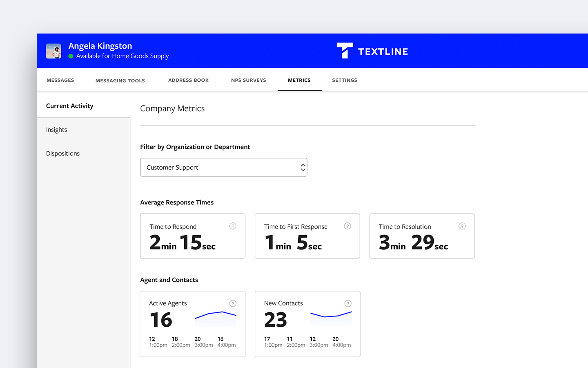The width and height of the screenshot is (588, 368).
Task: Click the dropdown chevron next to Customer Support
Action: coord(303,167)
